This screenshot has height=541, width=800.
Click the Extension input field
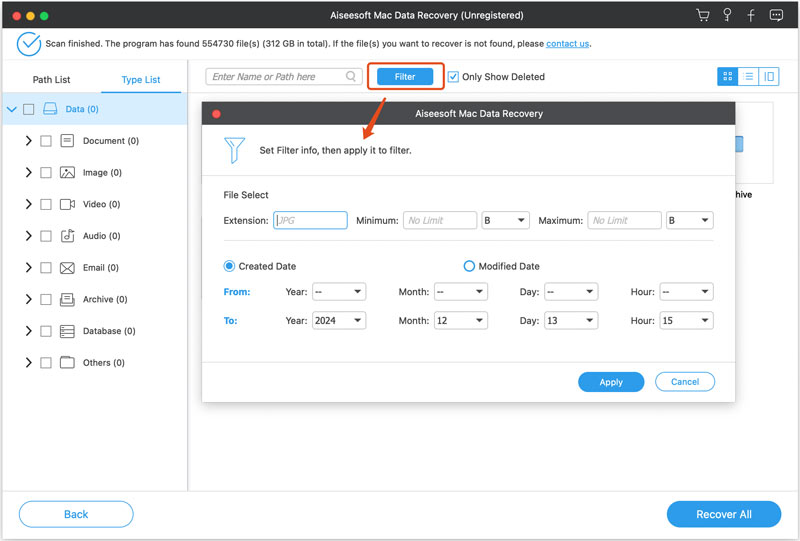pos(311,221)
